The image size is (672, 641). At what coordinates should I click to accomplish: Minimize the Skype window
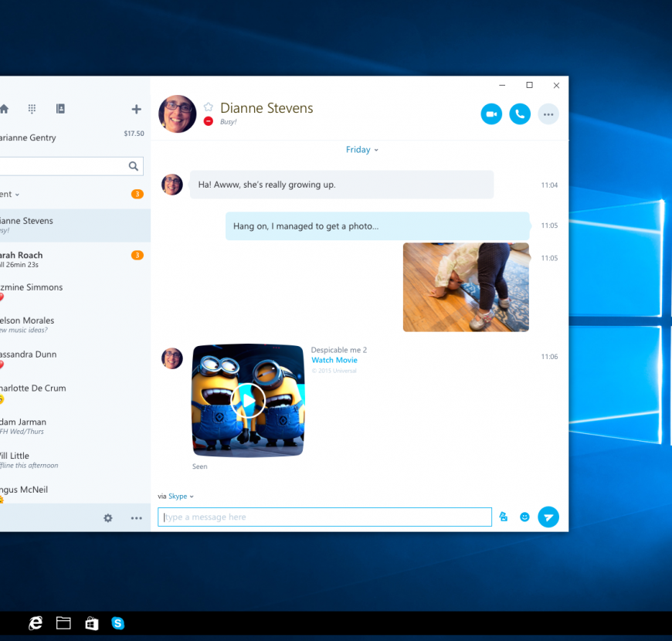click(502, 85)
